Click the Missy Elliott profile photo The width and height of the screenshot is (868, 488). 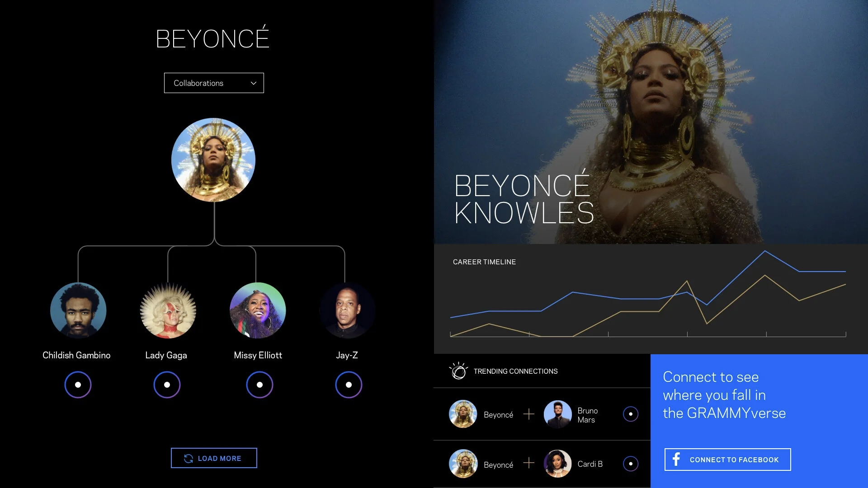click(x=258, y=310)
